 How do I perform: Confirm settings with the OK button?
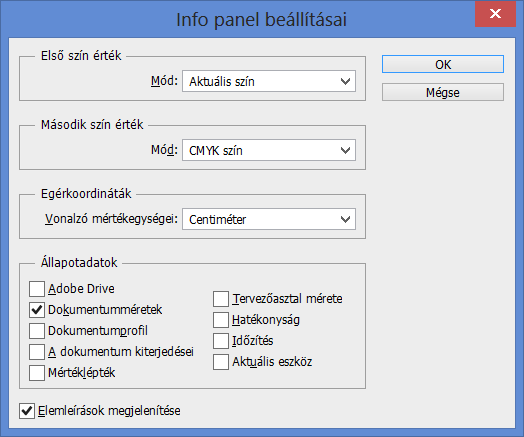coord(443,64)
